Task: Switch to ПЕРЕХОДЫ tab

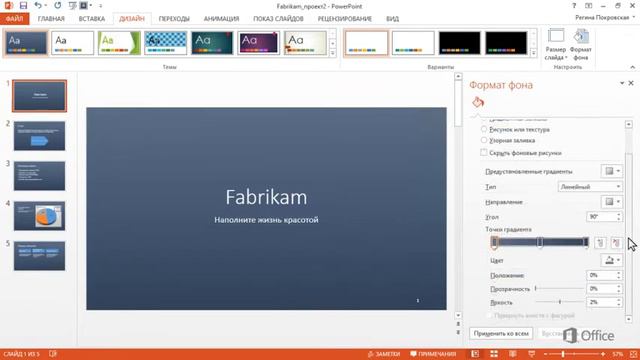Action: coord(174,19)
